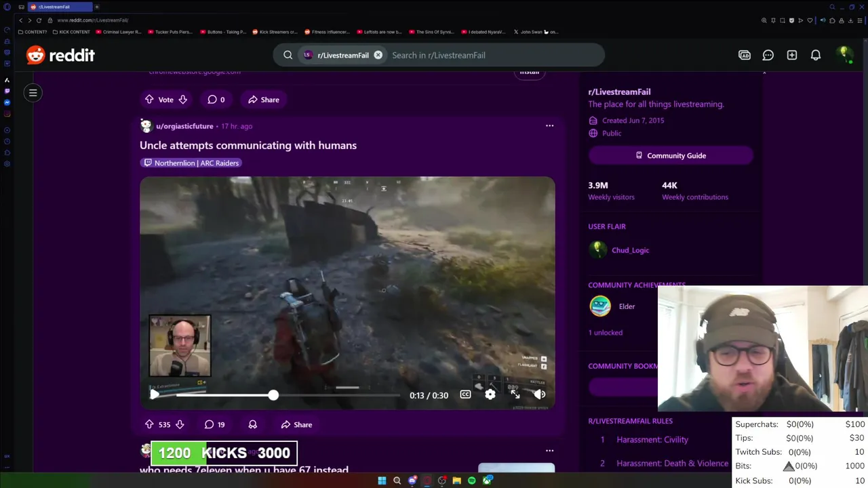Open the overflow menu of the Uncle post
The width and height of the screenshot is (868, 488).
point(549,125)
